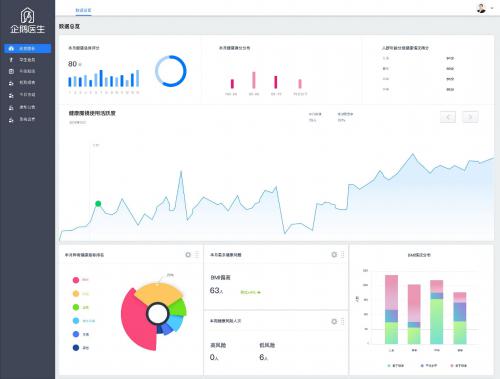The image size is (500, 379).
Task: Toggle the medium blue pie legend entry
Action: point(81,334)
